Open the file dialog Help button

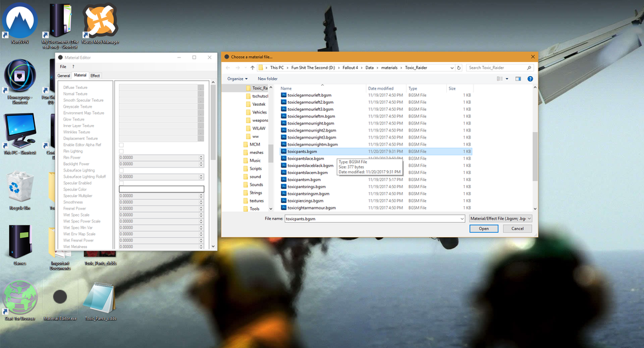[530, 79]
